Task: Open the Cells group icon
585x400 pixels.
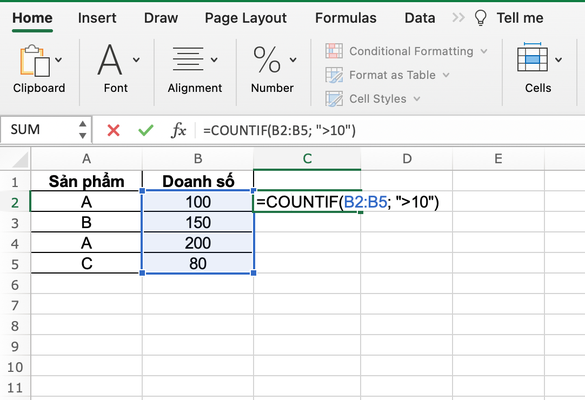Action: (532, 57)
